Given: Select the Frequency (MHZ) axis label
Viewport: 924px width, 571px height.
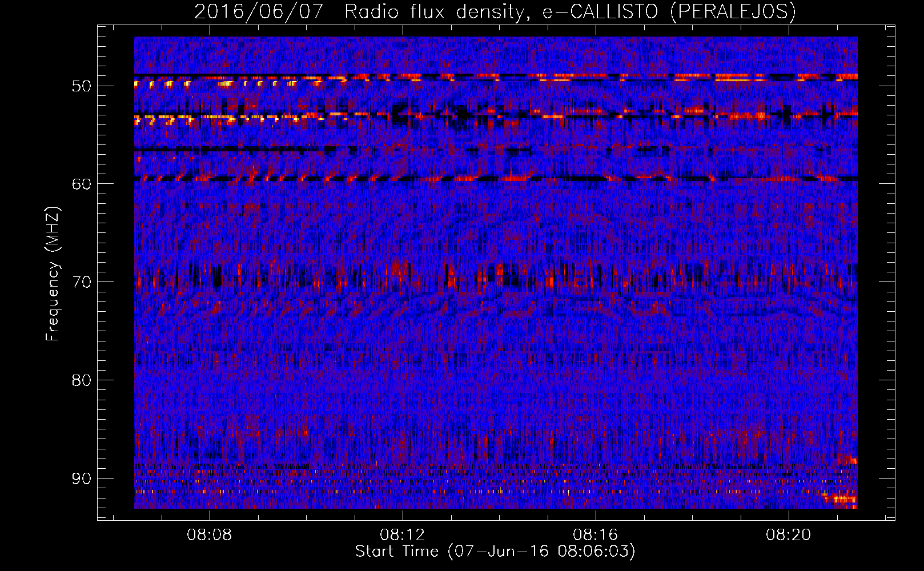Looking at the screenshot, I should point(52,274).
